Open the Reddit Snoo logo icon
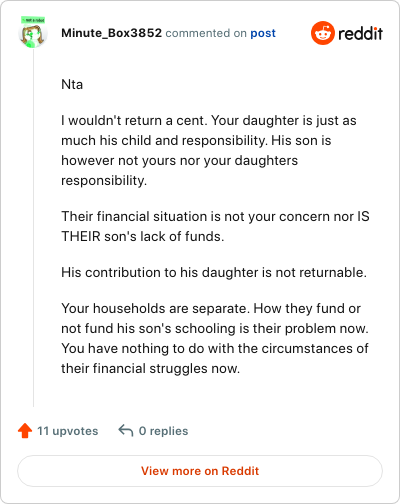 323,33
